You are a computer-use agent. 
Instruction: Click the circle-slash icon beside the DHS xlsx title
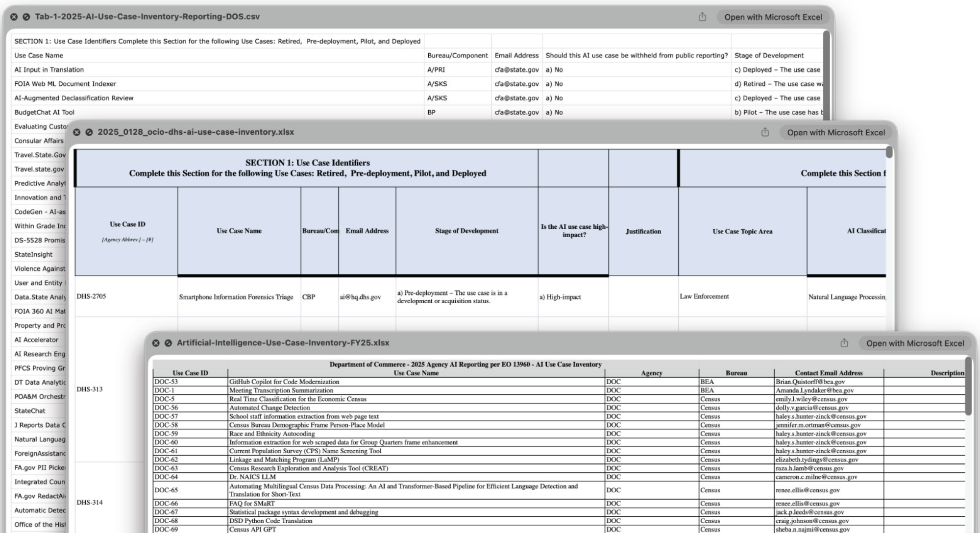coord(89,132)
